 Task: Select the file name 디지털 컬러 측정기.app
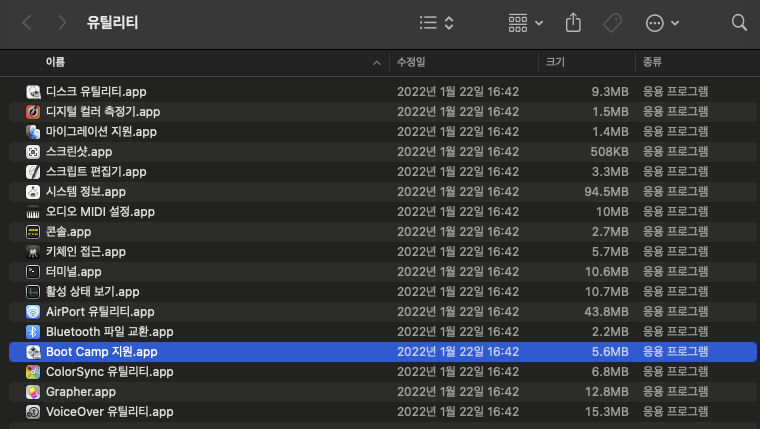click(103, 111)
